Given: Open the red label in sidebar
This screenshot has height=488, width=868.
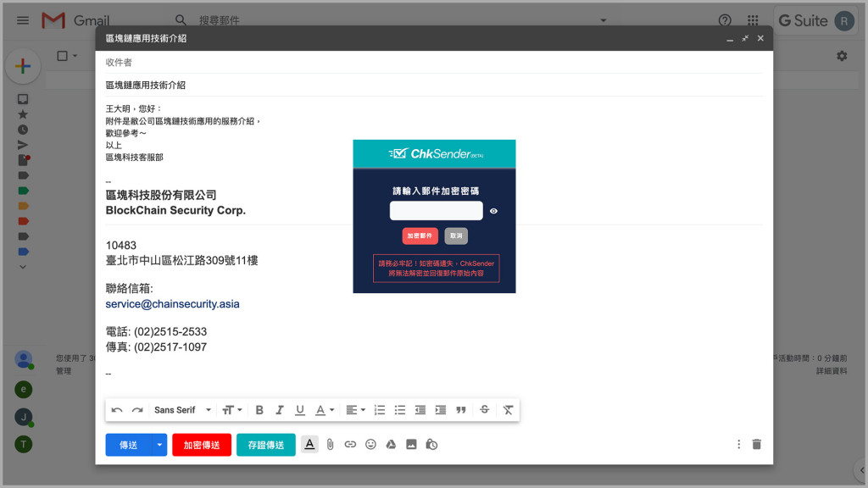Looking at the screenshot, I should 23,221.
